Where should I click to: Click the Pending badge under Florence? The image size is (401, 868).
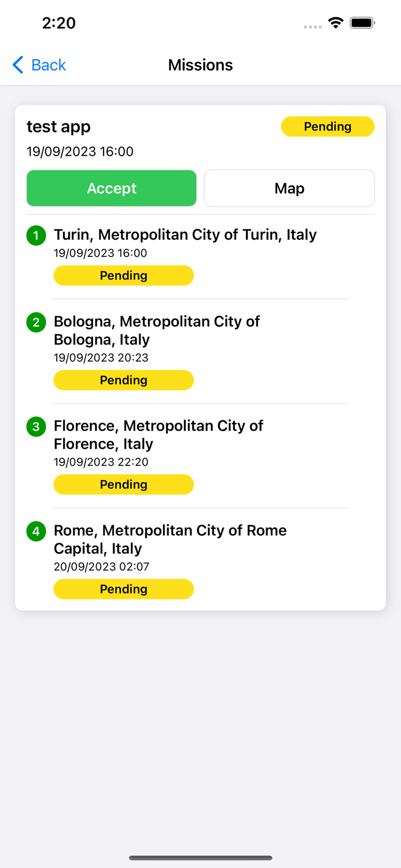[x=123, y=484]
